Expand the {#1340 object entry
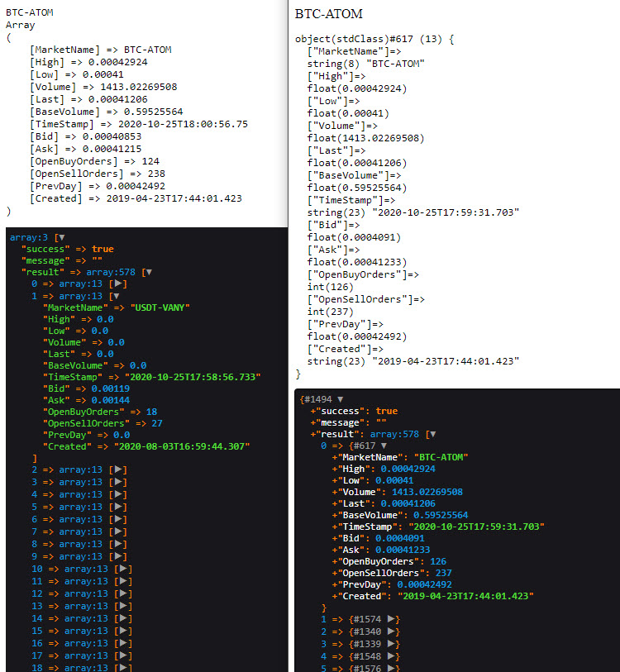Image resolution: width=620 pixels, height=672 pixels. click(x=393, y=631)
